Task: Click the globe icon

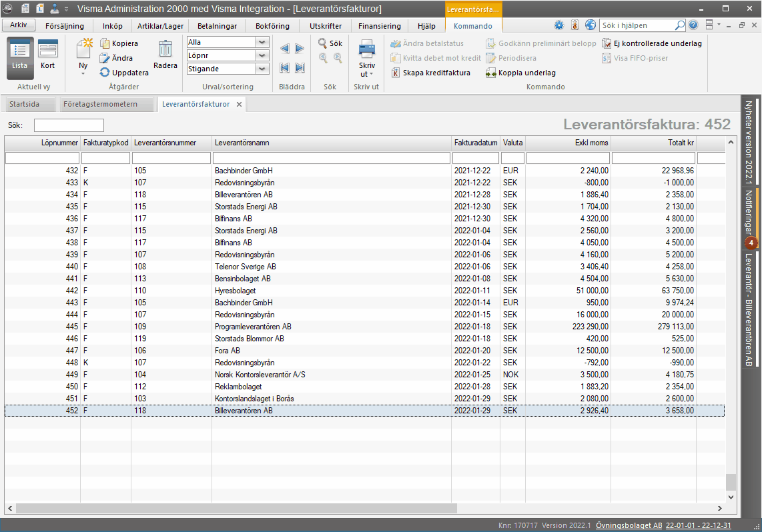Action: point(591,25)
